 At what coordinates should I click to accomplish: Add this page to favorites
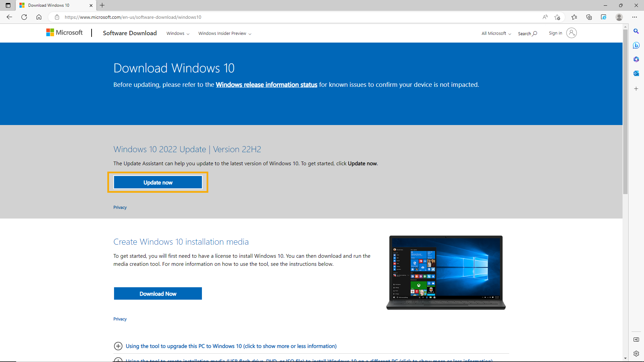[x=557, y=17]
